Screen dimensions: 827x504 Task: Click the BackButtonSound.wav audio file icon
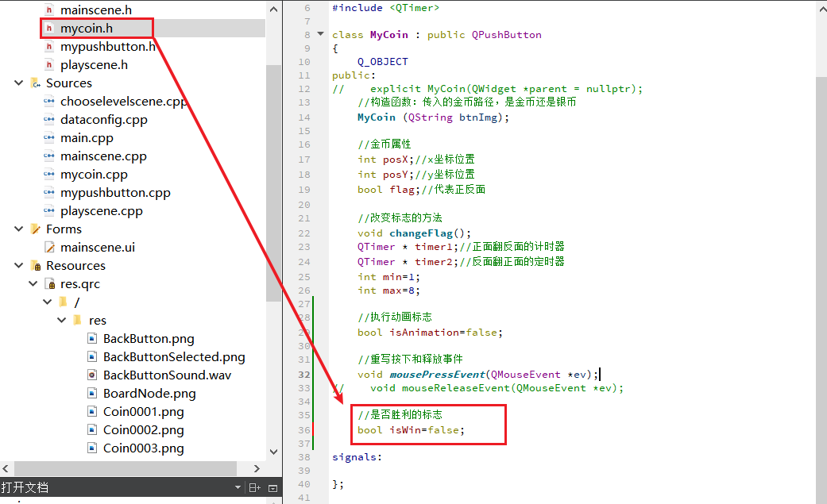pyautogui.click(x=92, y=375)
